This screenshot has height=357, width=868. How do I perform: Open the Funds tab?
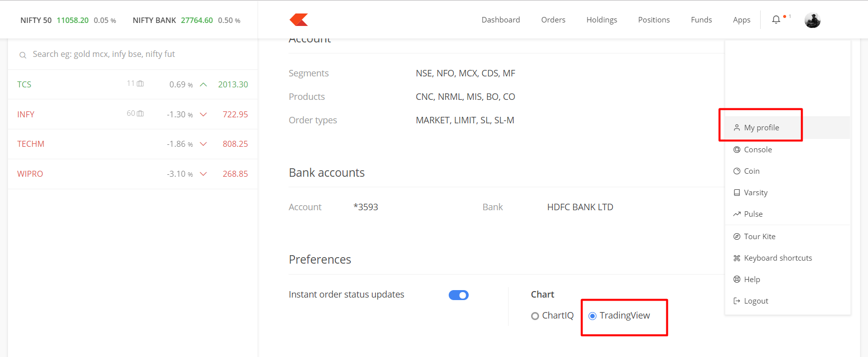(701, 19)
